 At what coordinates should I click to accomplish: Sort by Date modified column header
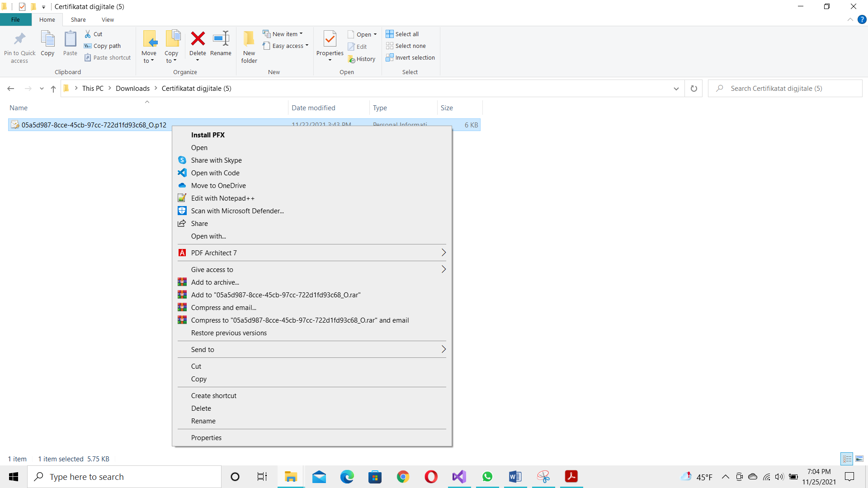[329, 108]
